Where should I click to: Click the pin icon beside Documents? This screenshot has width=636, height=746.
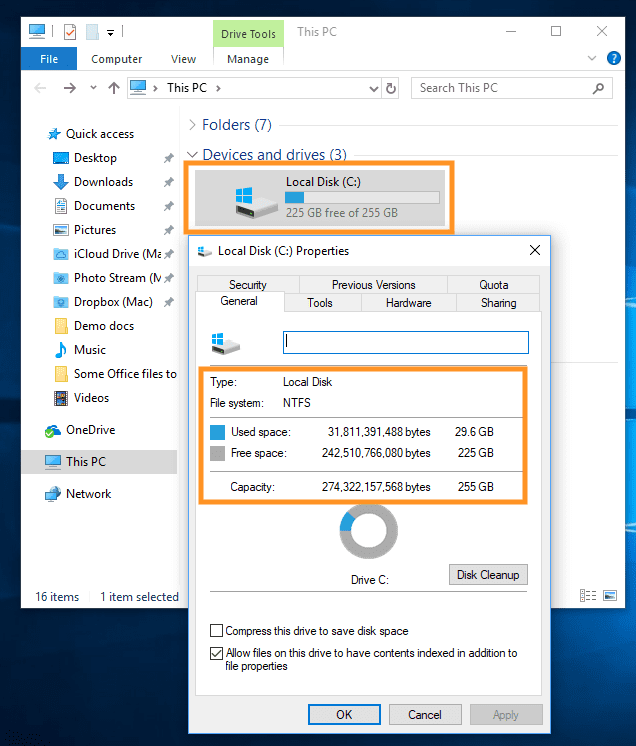pos(168,206)
